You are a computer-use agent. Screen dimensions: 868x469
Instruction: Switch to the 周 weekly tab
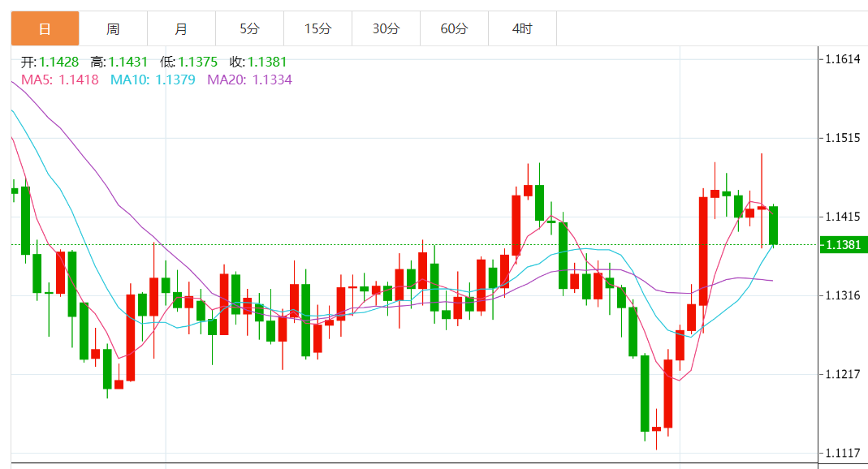tap(113, 29)
